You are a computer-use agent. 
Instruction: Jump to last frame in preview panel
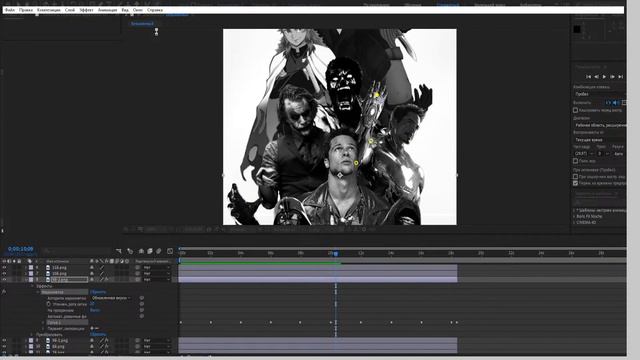(620, 77)
